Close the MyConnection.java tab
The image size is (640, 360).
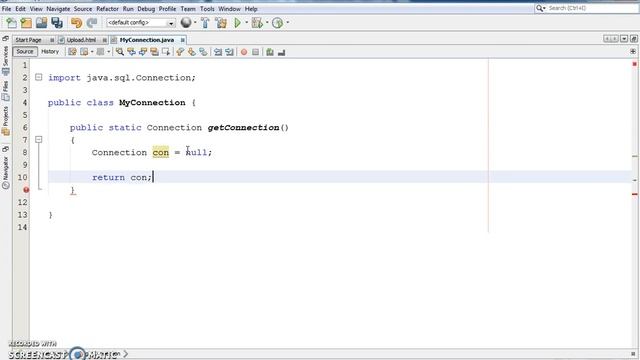coord(182,40)
